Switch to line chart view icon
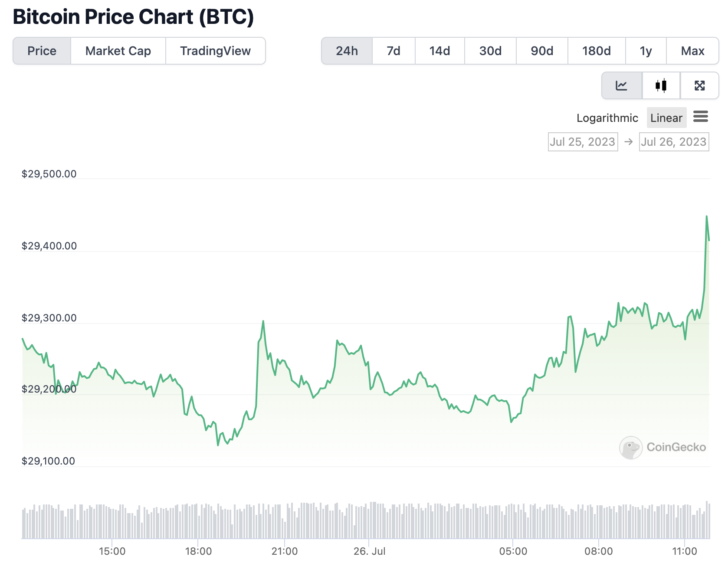The image size is (728, 563). pos(621,85)
